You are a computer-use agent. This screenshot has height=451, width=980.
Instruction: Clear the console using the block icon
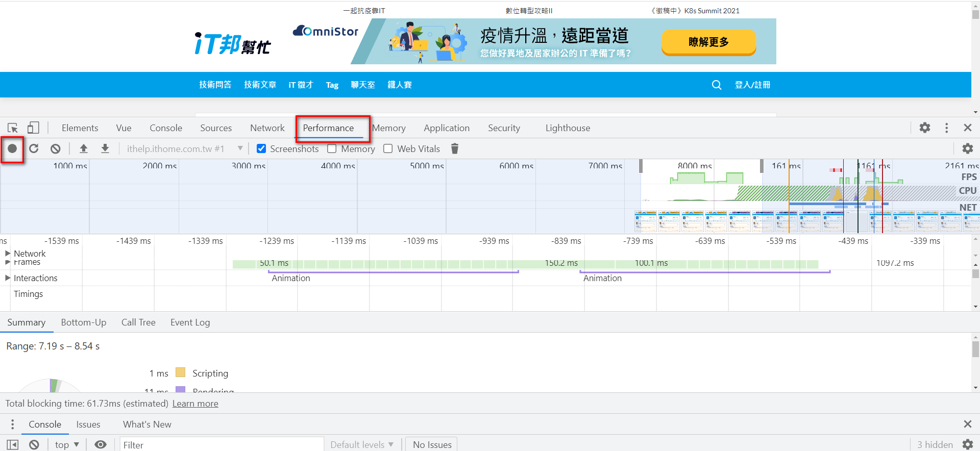coord(34,445)
